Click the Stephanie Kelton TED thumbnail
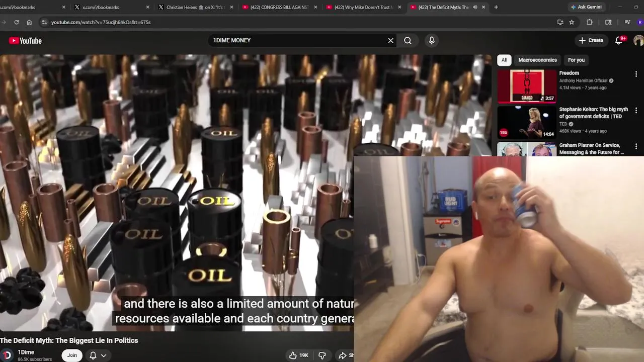Image resolution: width=644 pixels, height=362 pixels. tap(527, 122)
